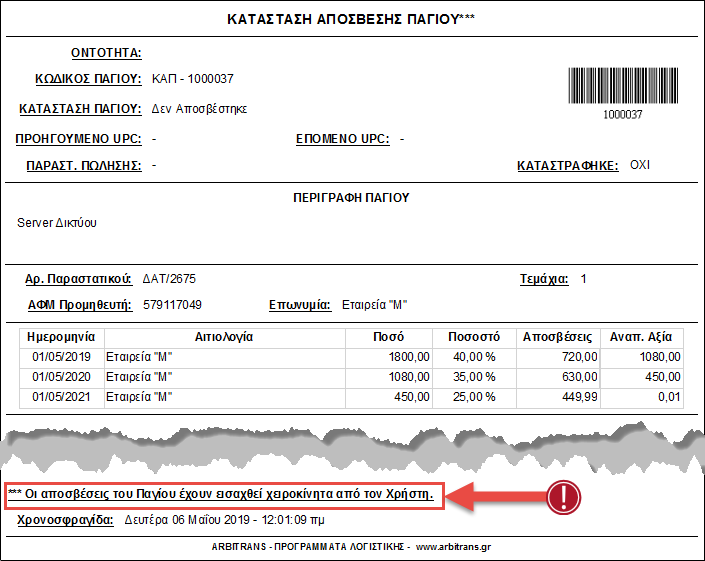Click the 40,00 % rate cell

pos(474,357)
